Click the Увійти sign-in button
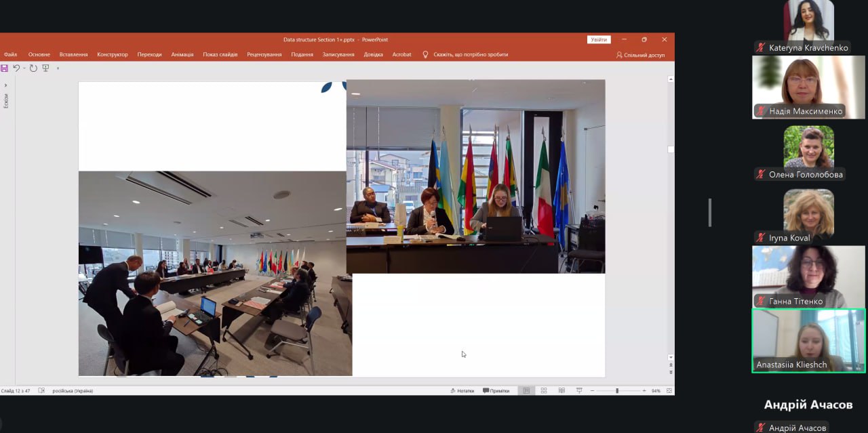The height and width of the screenshot is (433, 868). pyautogui.click(x=599, y=40)
